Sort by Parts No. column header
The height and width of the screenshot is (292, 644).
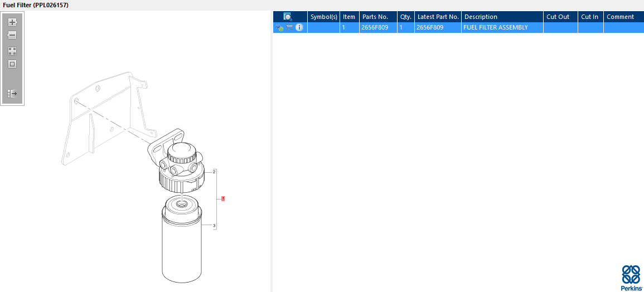coord(378,17)
